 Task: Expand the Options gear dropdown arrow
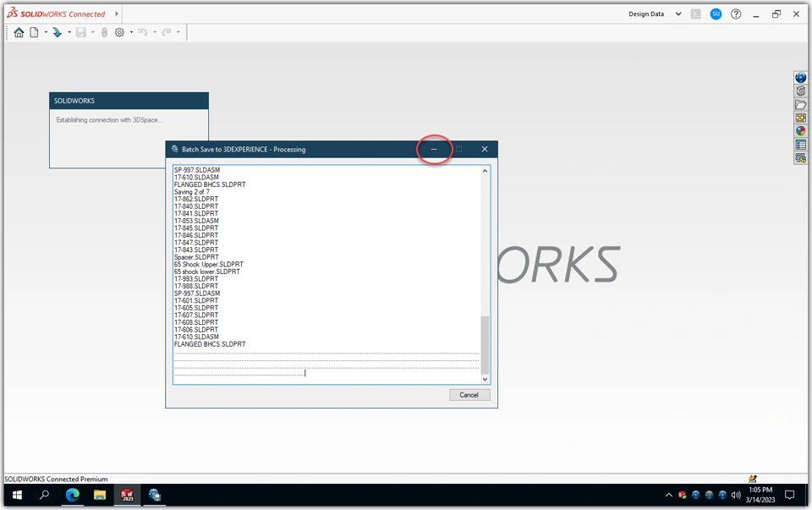click(x=131, y=33)
